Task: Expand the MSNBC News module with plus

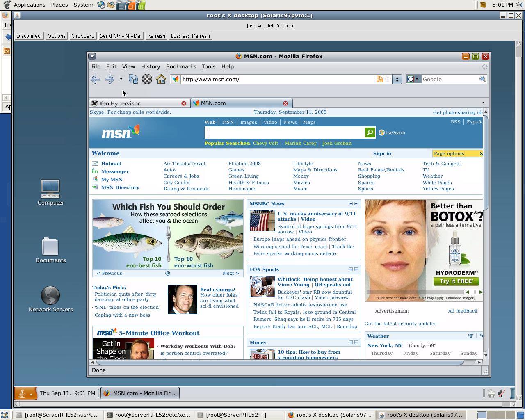Action: tap(351, 204)
